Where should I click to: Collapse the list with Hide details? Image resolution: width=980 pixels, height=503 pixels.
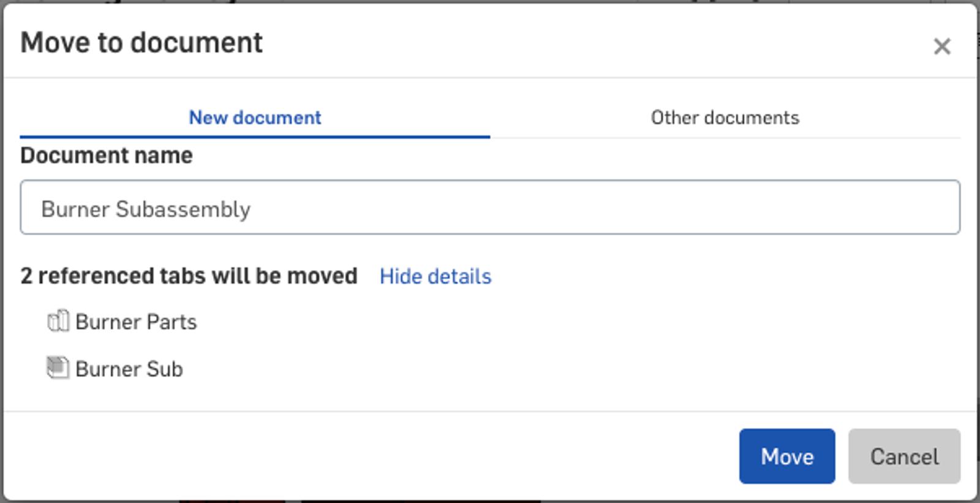[435, 276]
